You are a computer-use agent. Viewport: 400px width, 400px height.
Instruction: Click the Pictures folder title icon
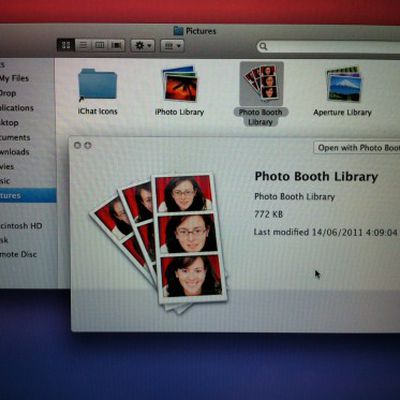178,31
